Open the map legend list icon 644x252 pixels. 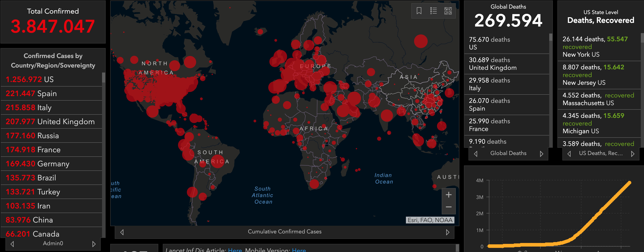(433, 11)
